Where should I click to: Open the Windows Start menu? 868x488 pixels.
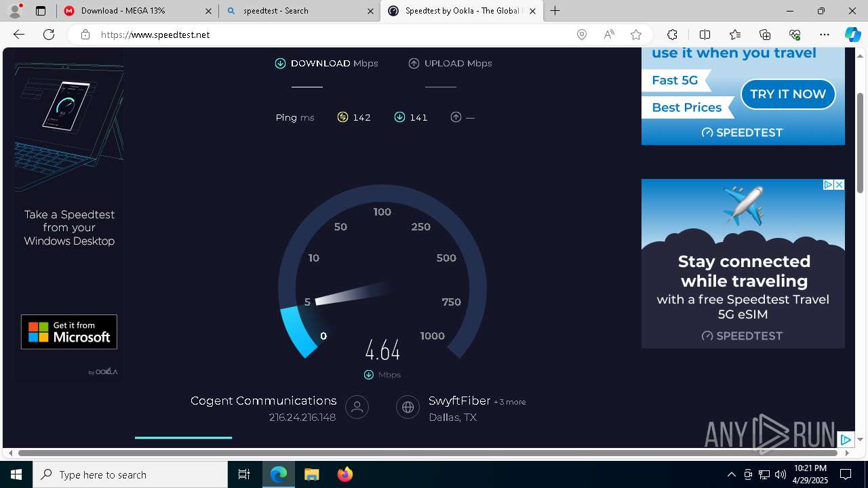pyautogui.click(x=16, y=474)
